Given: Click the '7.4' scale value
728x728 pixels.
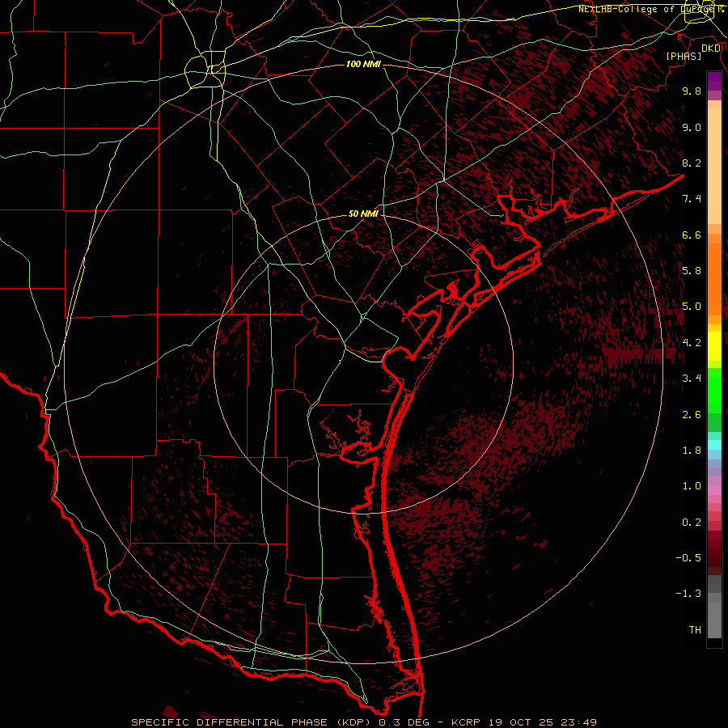Looking at the screenshot, I should pos(692,199).
